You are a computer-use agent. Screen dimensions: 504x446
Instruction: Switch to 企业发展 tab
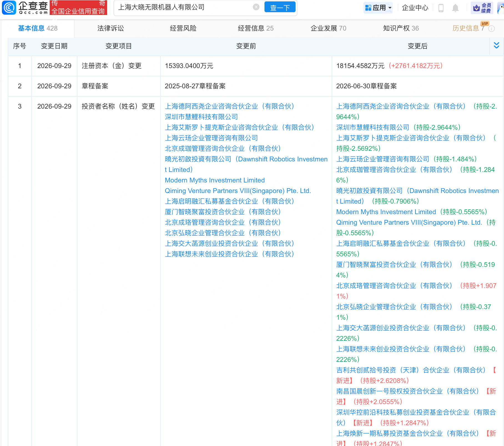coord(328,28)
